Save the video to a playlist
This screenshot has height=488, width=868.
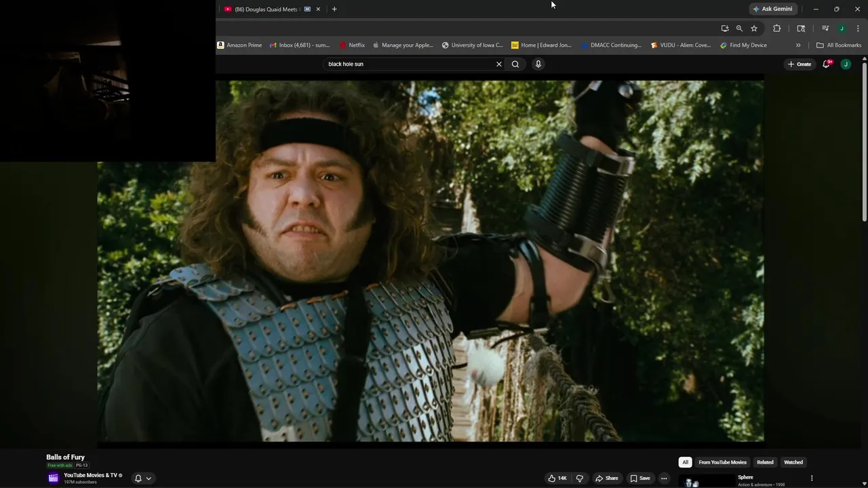(640, 479)
